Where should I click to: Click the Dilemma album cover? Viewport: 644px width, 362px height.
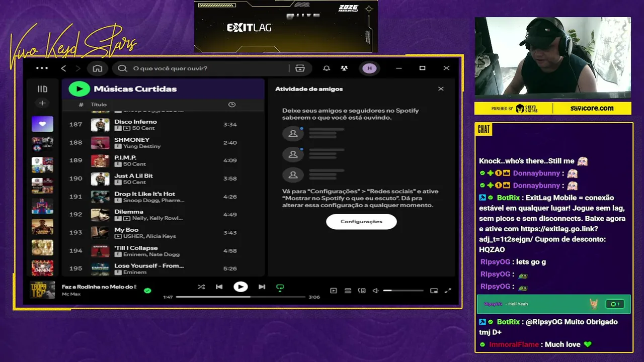pos(100,215)
